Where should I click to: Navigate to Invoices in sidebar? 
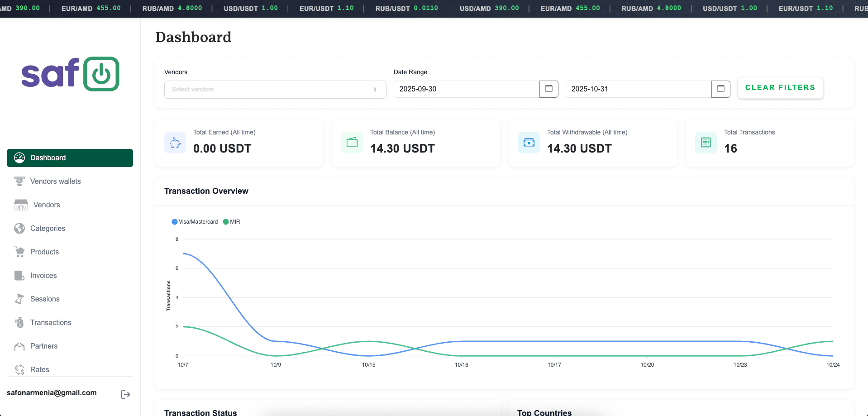coord(43,276)
